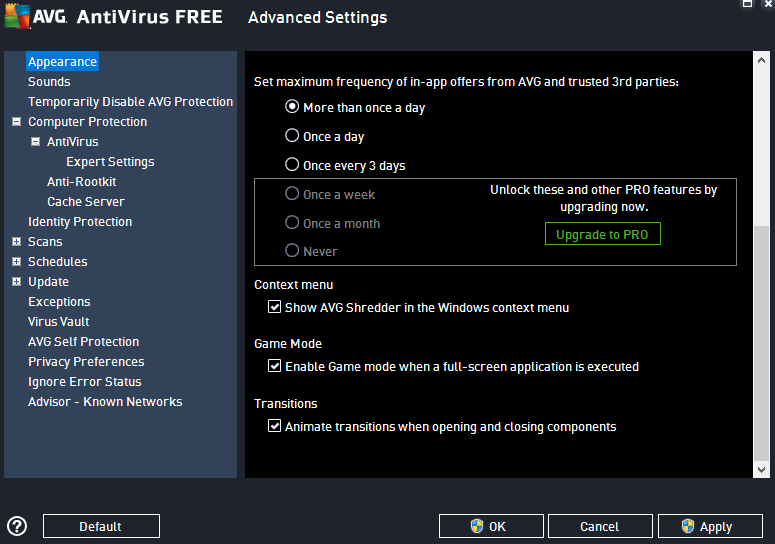Close the Advanced Settings window
The width and height of the screenshot is (775, 544).
click(x=770, y=4)
